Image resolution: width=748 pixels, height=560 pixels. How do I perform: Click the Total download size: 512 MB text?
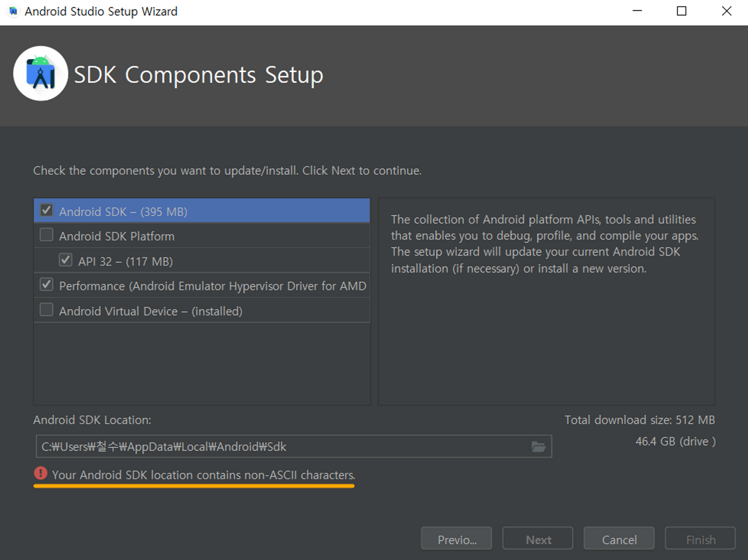tap(640, 420)
